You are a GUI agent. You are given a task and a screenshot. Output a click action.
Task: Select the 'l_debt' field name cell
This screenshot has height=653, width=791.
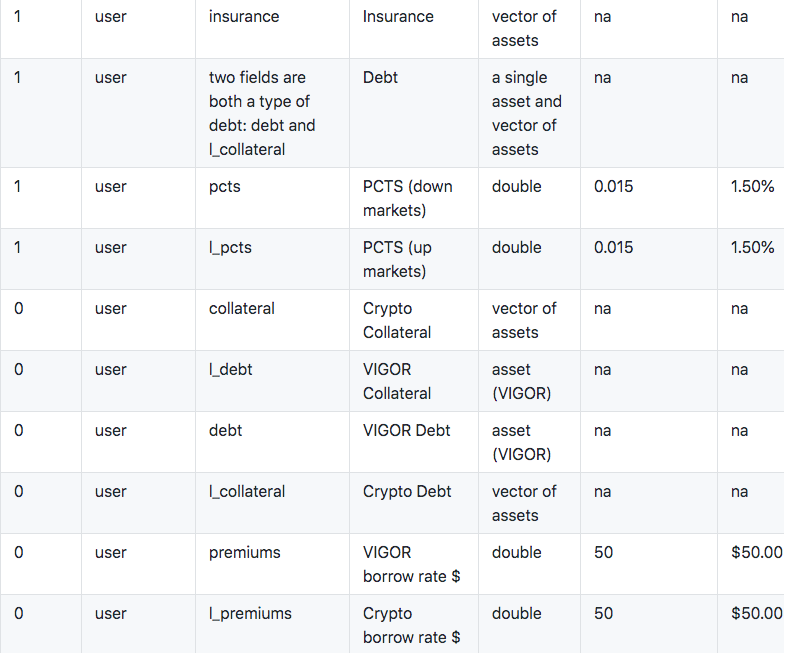click(x=230, y=370)
